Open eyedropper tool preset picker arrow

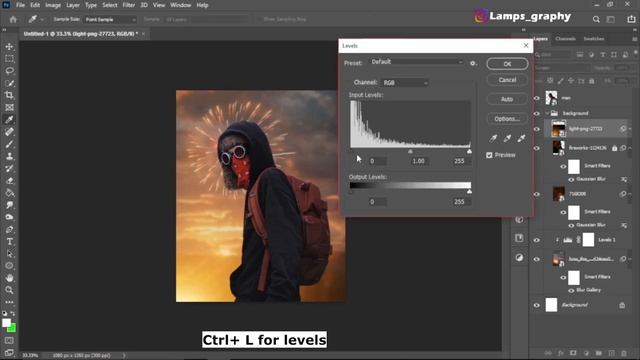pos(42,19)
